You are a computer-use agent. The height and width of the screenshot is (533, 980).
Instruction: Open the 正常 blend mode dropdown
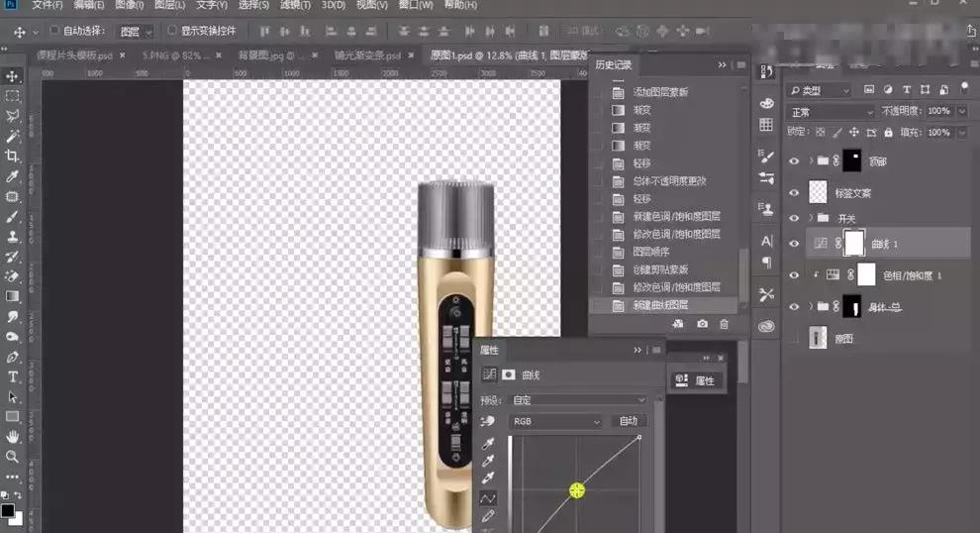[x=831, y=112]
